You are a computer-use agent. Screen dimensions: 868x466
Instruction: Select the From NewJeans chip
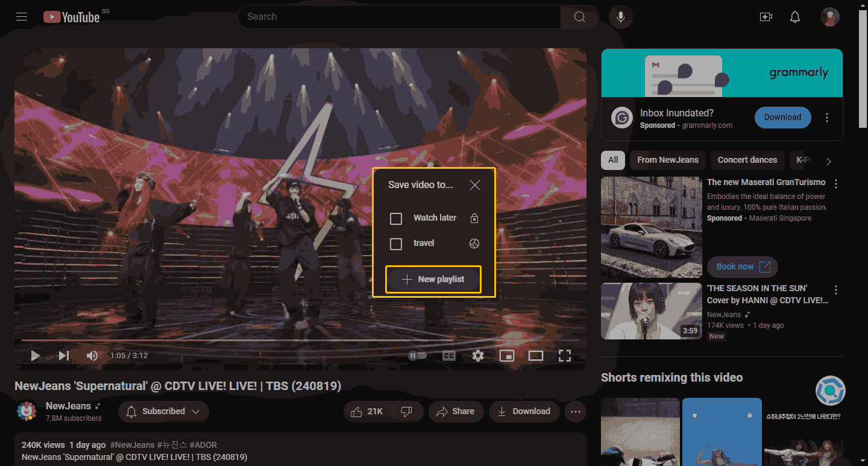667,160
